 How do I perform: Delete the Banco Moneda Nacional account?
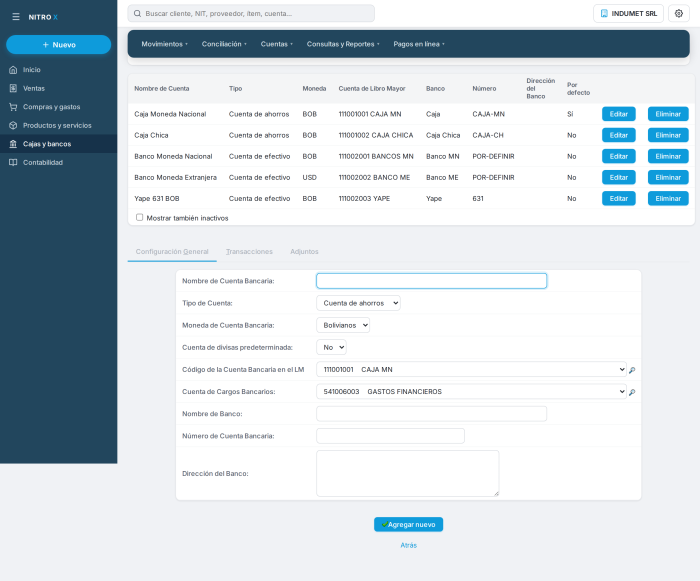[668, 156]
